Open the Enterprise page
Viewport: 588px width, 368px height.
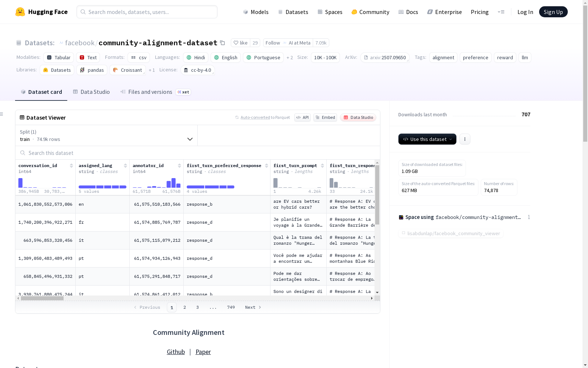[444, 12]
